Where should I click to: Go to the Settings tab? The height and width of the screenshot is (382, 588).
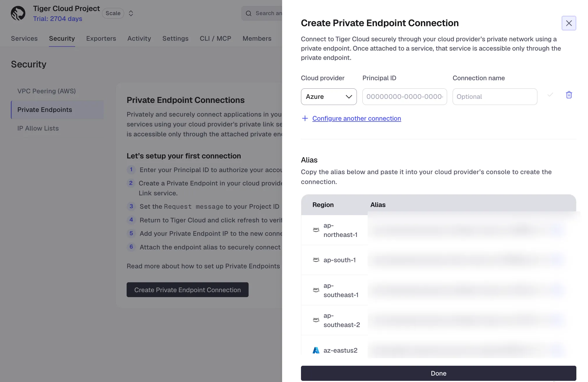point(175,38)
